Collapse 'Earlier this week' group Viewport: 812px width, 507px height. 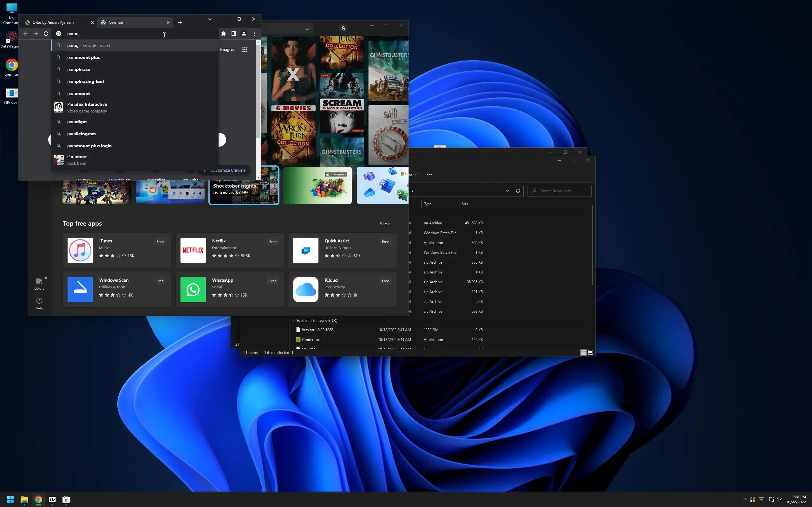(x=294, y=321)
